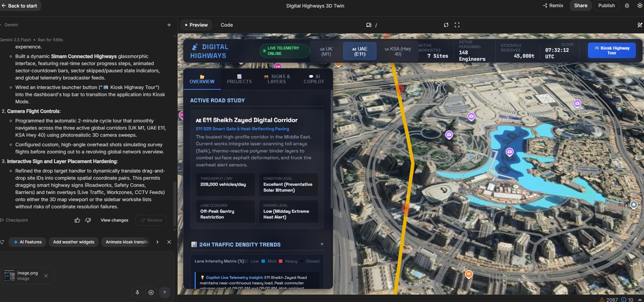
Task: Click the Live Telemetry Online badge
Action: point(284,51)
